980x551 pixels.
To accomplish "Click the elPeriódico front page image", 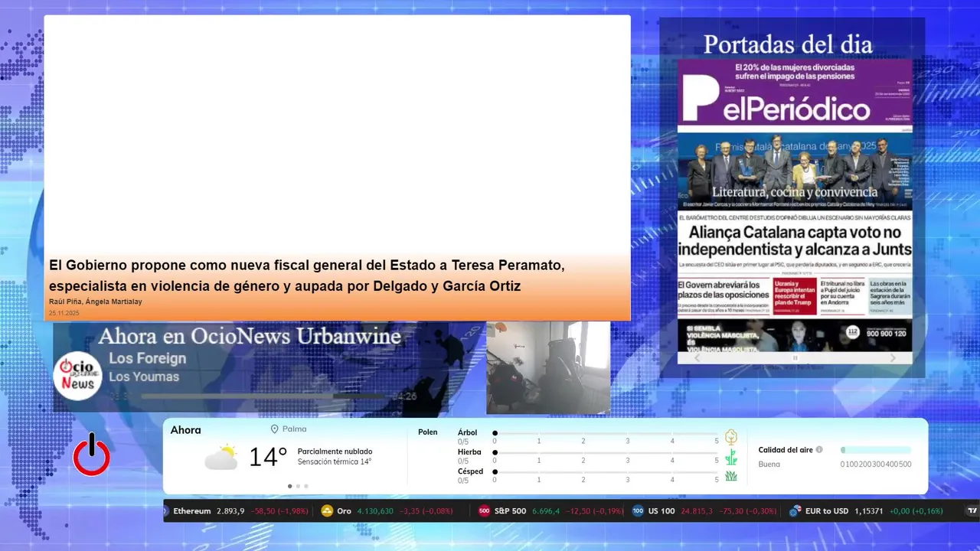I will 795,204.
